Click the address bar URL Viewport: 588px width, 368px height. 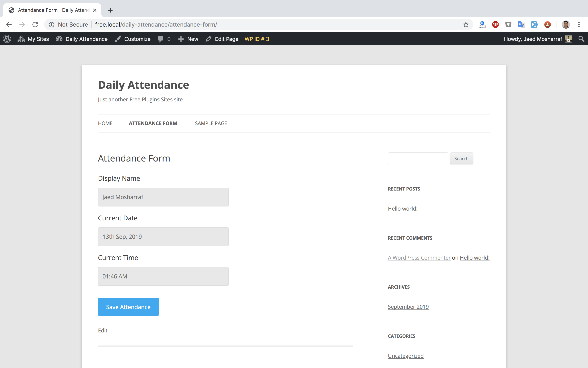pyautogui.click(x=156, y=25)
